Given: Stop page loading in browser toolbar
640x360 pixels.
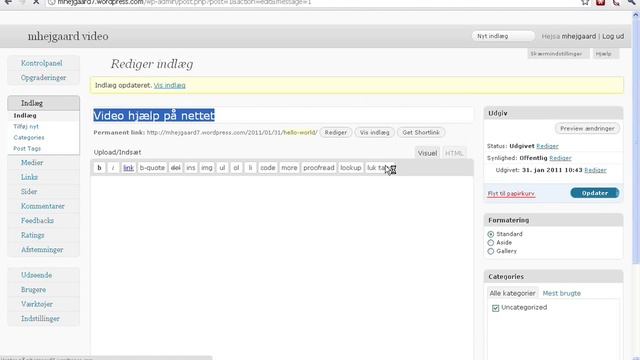Looking at the screenshot, I should [36, 2].
